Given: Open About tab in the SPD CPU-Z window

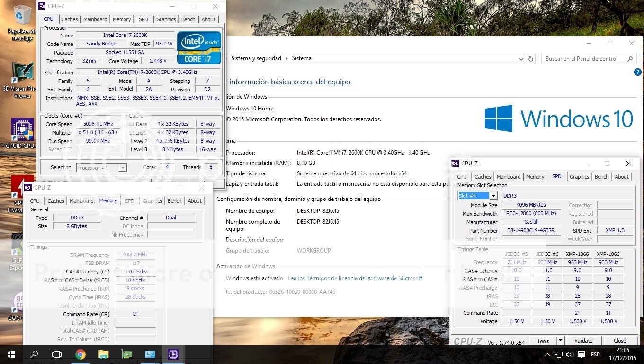Looking at the screenshot, I should [x=622, y=177].
